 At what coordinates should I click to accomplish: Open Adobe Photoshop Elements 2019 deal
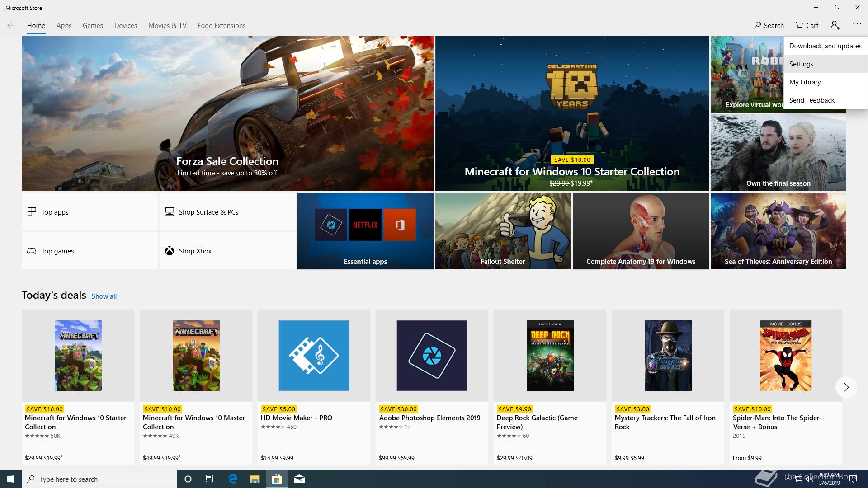432,387
